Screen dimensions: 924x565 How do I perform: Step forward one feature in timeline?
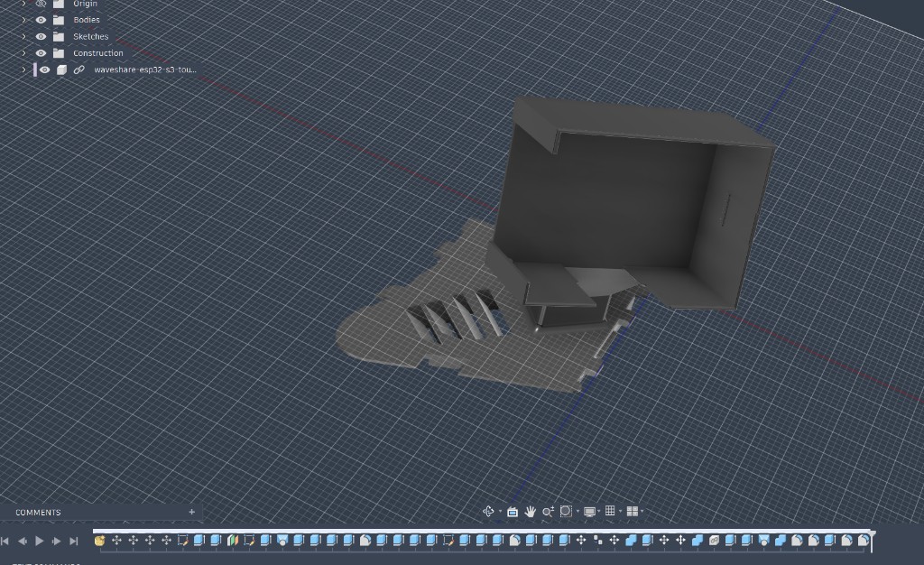pyautogui.click(x=57, y=541)
